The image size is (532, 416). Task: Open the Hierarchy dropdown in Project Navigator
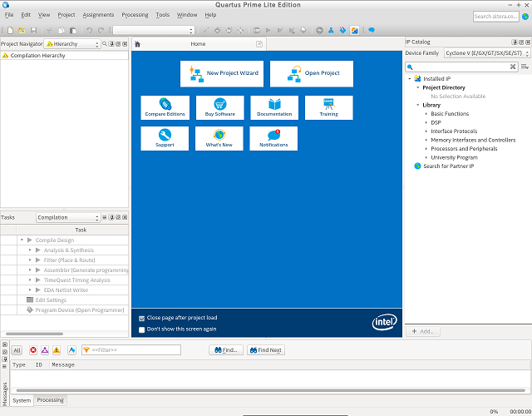coord(72,44)
